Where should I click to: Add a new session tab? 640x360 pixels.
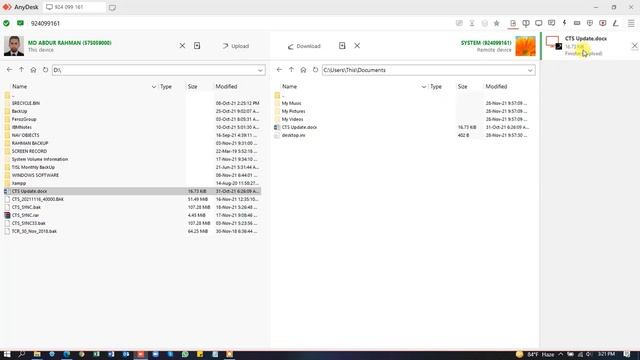click(112, 7)
